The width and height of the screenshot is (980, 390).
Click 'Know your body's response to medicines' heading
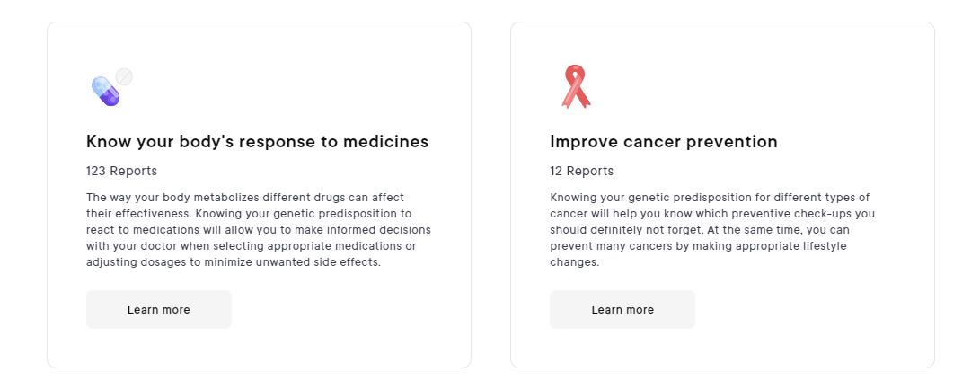pos(257,142)
